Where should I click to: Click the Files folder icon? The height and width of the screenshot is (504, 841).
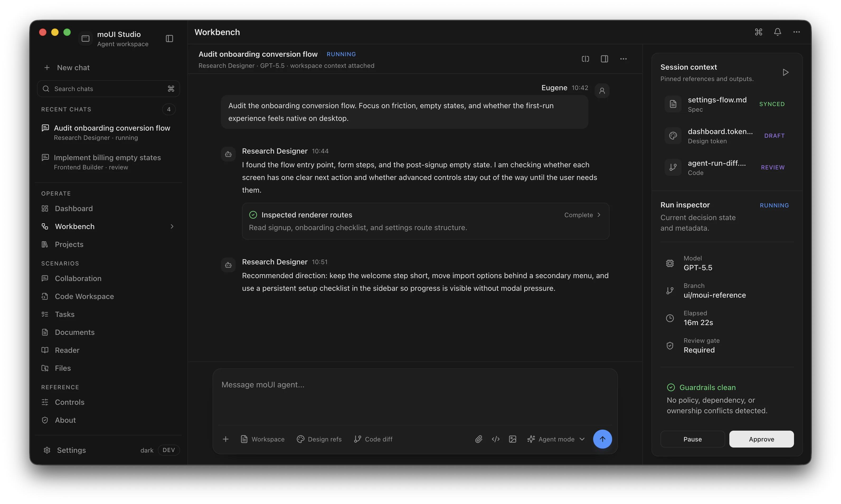45,368
